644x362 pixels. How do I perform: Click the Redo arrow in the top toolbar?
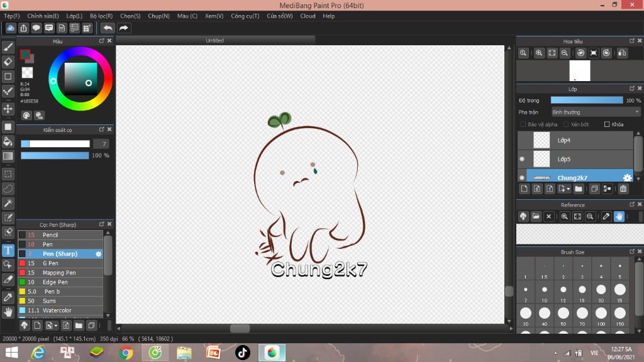[x=123, y=28]
